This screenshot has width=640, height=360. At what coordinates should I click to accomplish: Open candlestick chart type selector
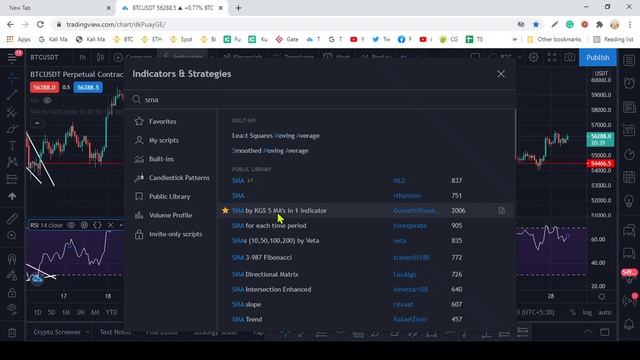point(100,58)
